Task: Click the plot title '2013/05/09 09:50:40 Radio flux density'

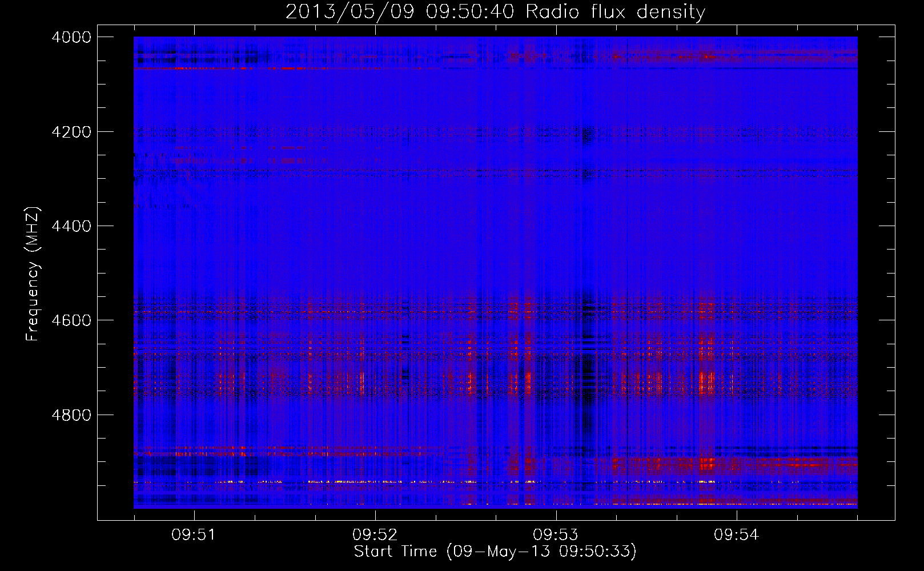Action: tap(495, 11)
